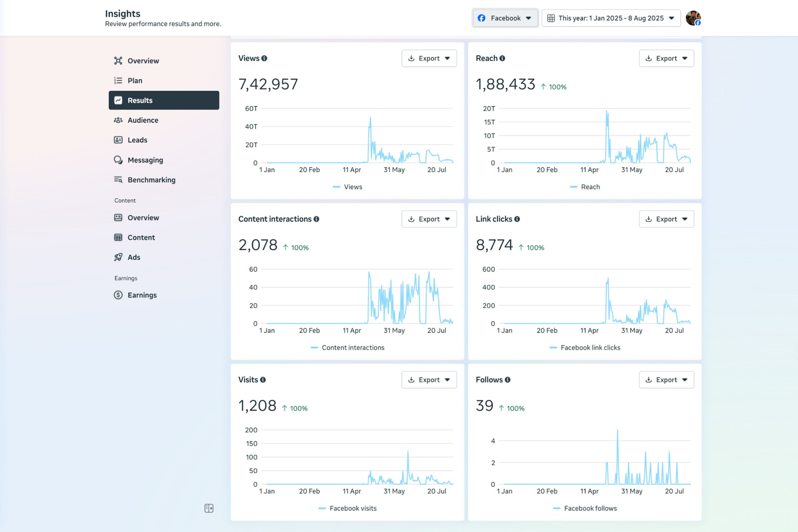Export the Link clicks data

[x=666, y=219]
